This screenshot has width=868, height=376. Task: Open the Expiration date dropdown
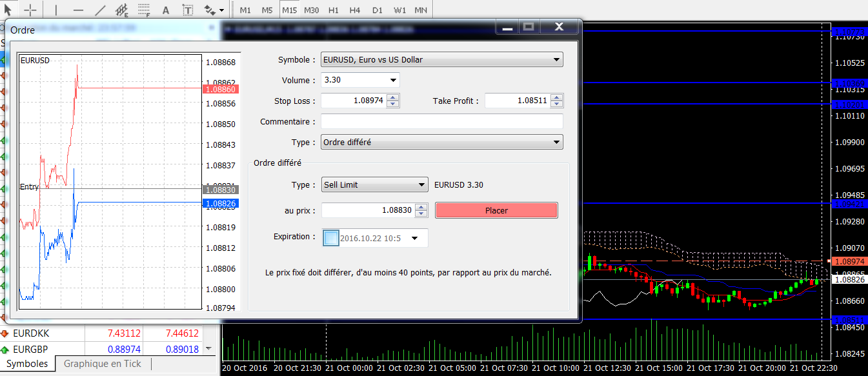tap(414, 239)
